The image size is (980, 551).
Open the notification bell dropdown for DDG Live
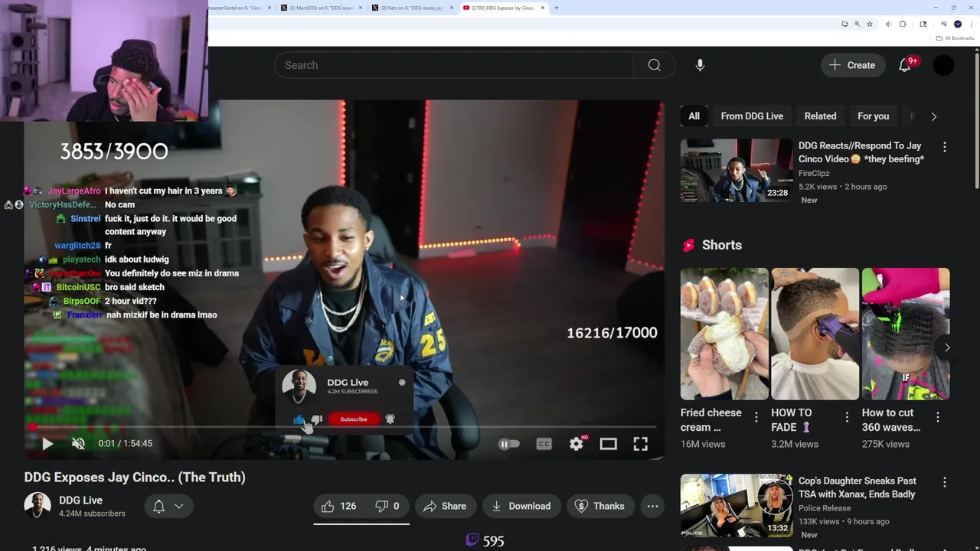coord(168,506)
